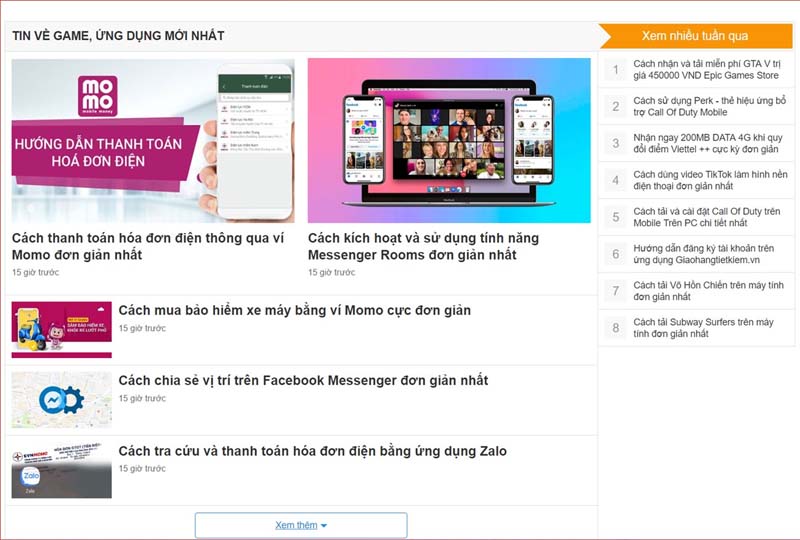Click the 'TIN VỀ GAME, ỨNG DỤNG MỚI NHẤT' heading
The image size is (800, 540).
click(118, 36)
